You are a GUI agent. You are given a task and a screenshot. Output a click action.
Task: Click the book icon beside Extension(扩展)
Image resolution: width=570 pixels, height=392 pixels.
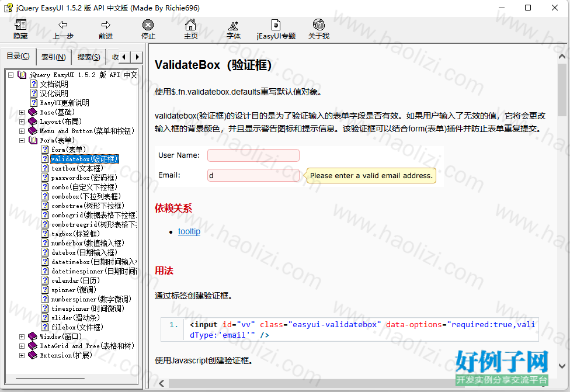coord(33,355)
